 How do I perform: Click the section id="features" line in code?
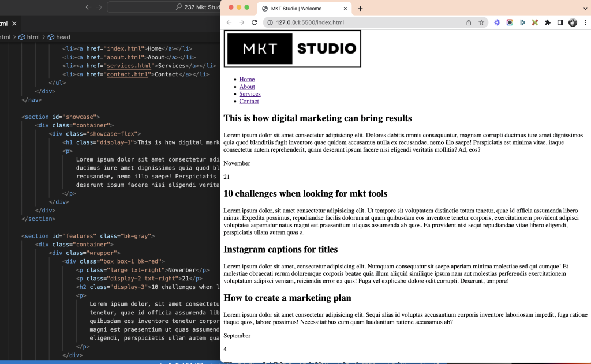[88, 236]
